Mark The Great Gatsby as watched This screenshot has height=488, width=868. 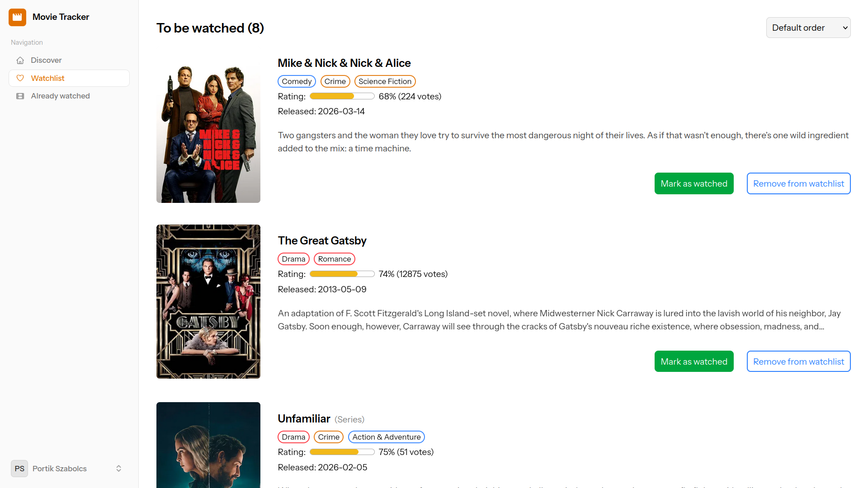pos(693,361)
